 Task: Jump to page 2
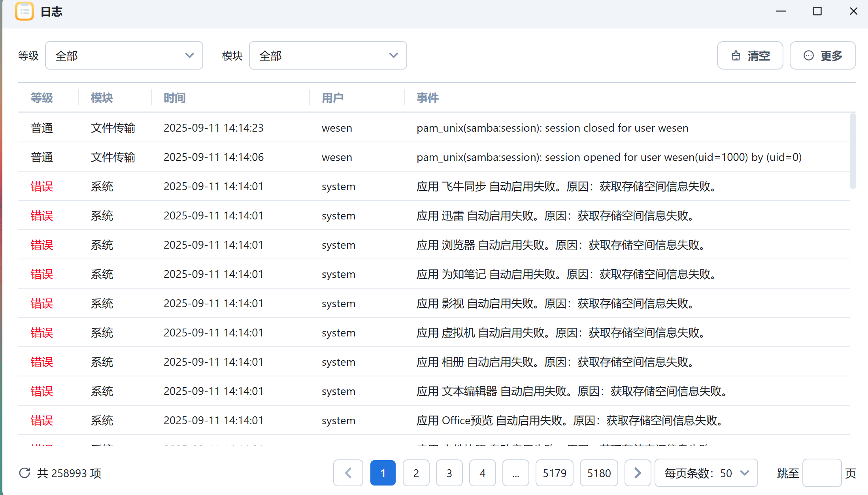click(x=416, y=473)
